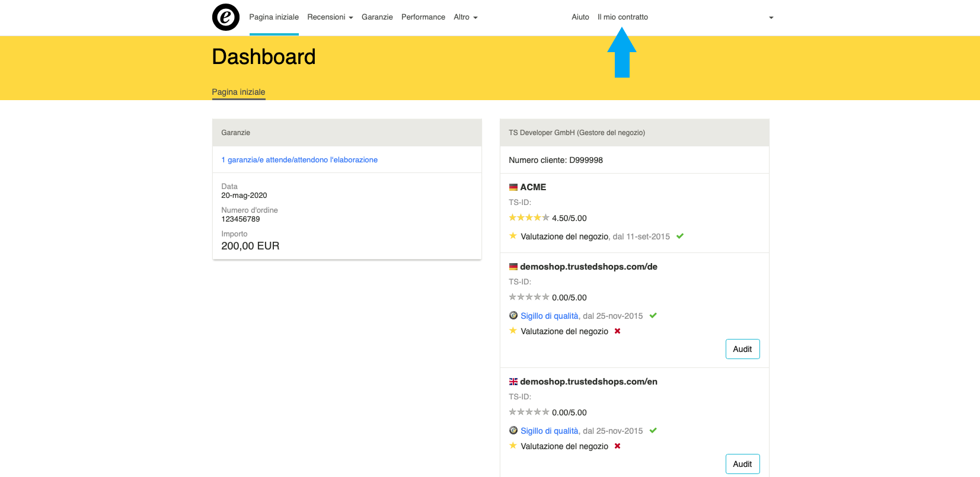Click the red cross under demoshop.trustedshops.com/de
Viewport: 980px width, 477px height.
tap(617, 331)
